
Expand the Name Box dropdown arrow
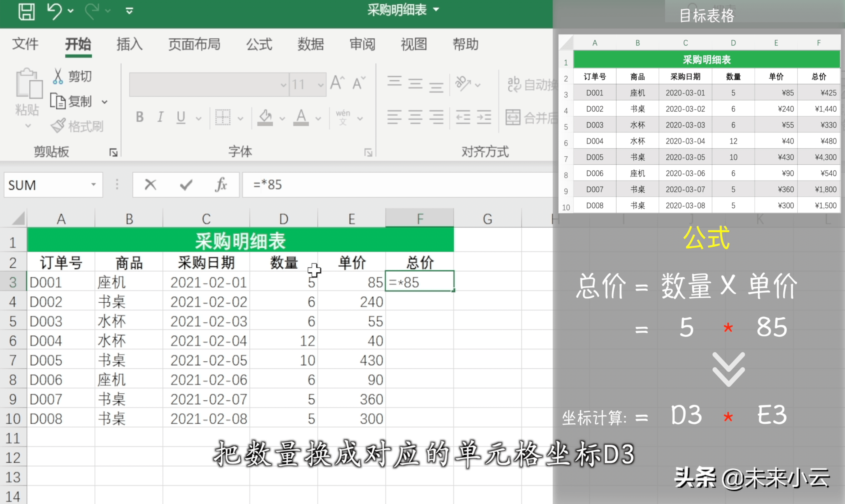click(x=94, y=185)
